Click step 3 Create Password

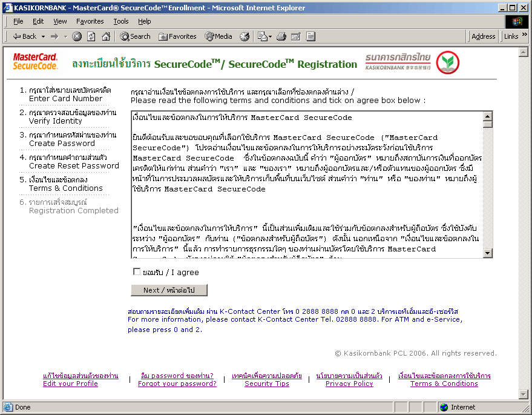pos(68,139)
